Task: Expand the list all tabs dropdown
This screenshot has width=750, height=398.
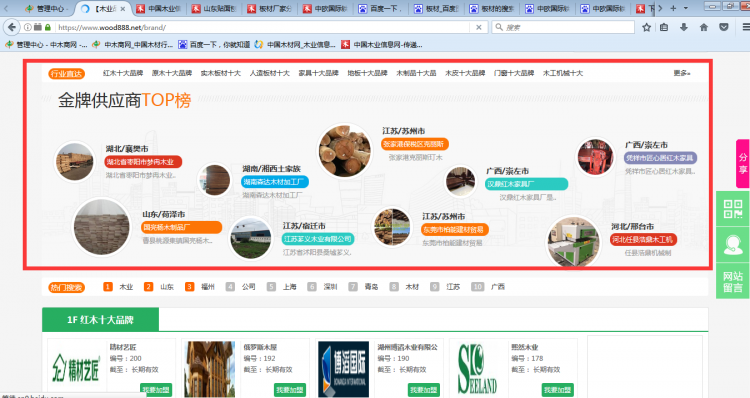Action: tap(686, 8)
